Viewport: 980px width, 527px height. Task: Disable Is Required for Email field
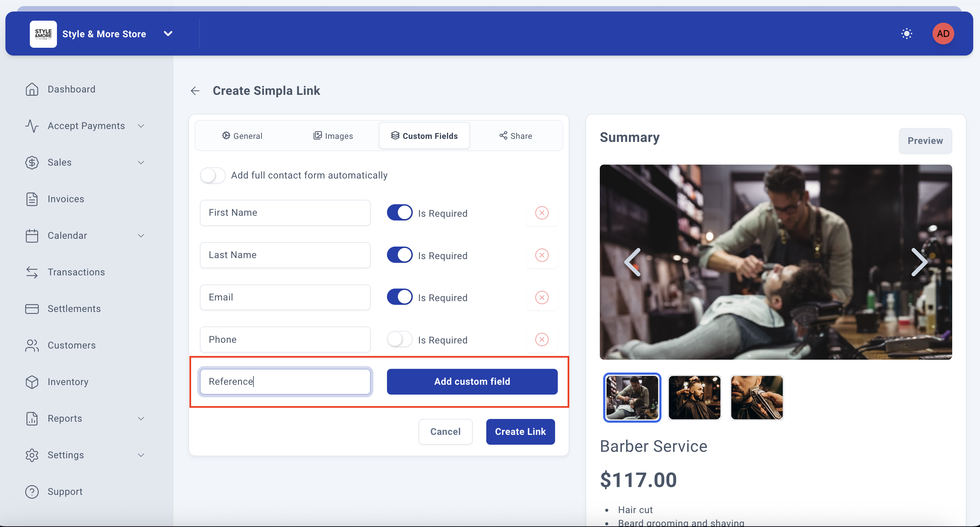pyautogui.click(x=400, y=297)
